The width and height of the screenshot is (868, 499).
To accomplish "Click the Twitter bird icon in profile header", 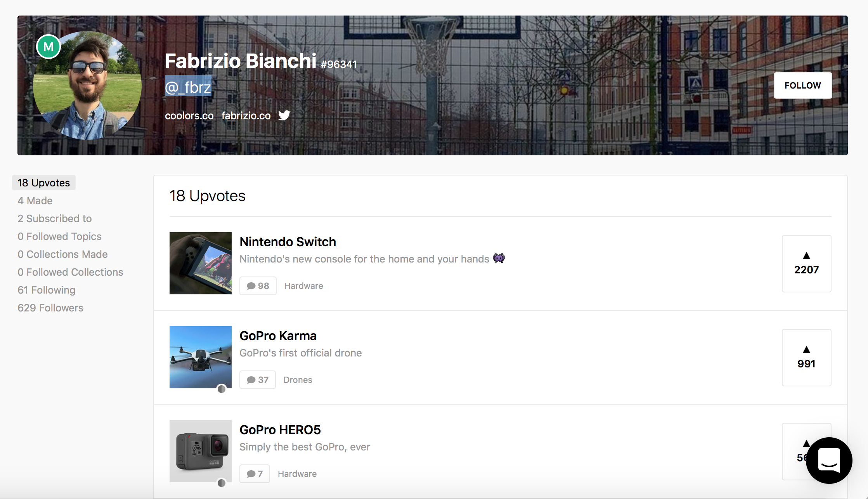I will (x=284, y=115).
